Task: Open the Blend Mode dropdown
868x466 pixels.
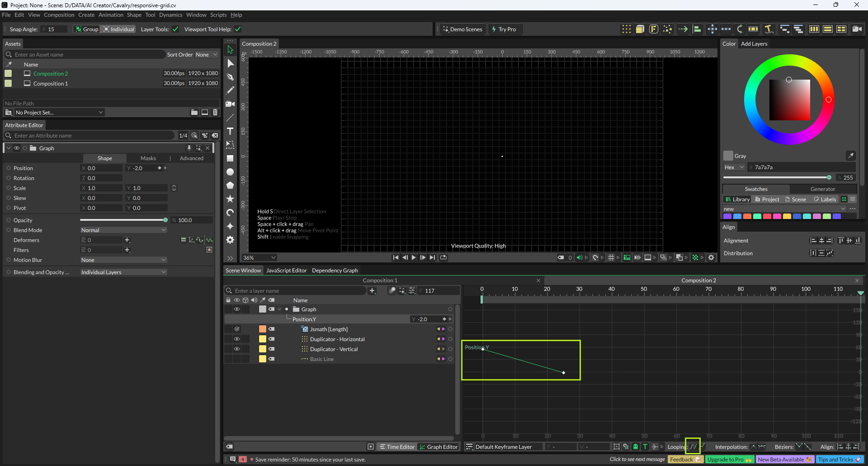Action: pyautogui.click(x=123, y=230)
